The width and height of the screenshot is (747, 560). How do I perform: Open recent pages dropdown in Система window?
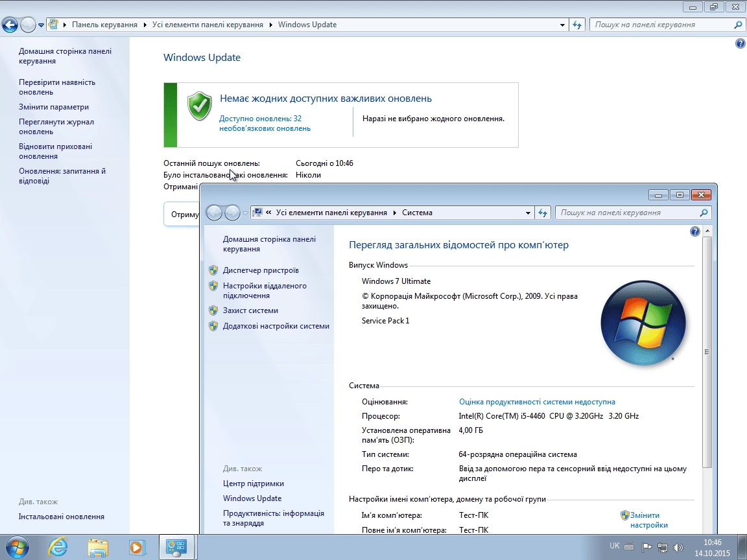[245, 213]
